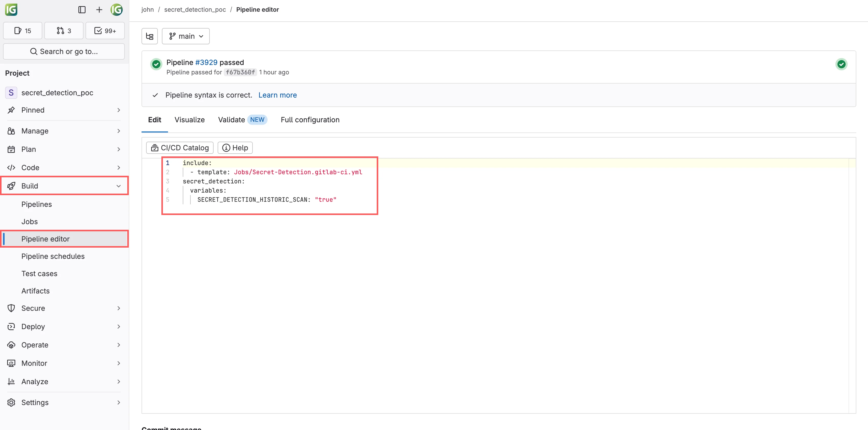View your merge requests

[x=64, y=30]
